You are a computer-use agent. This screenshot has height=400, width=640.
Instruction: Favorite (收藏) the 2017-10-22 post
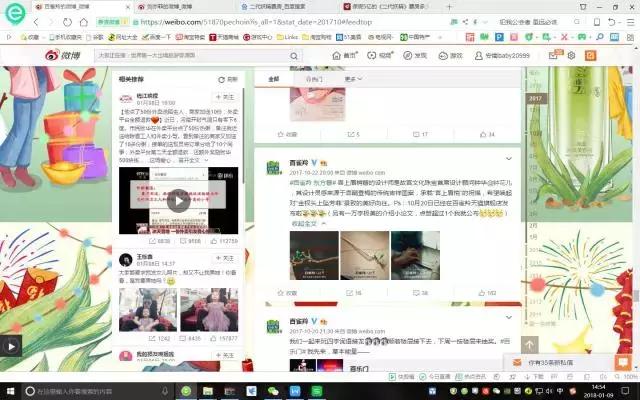287,293
